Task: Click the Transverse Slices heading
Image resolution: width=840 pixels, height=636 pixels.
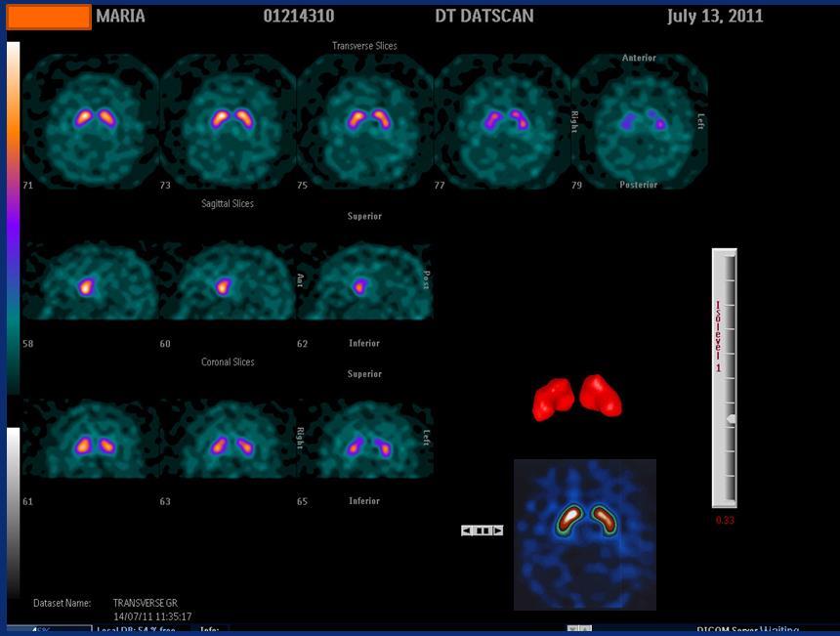Action: point(364,46)
